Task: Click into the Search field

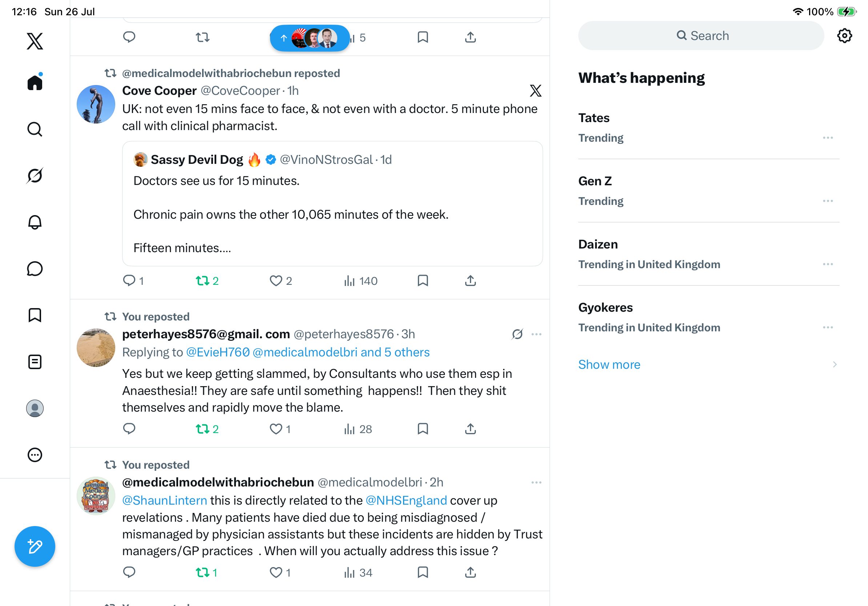Action: tap(701, 36)
